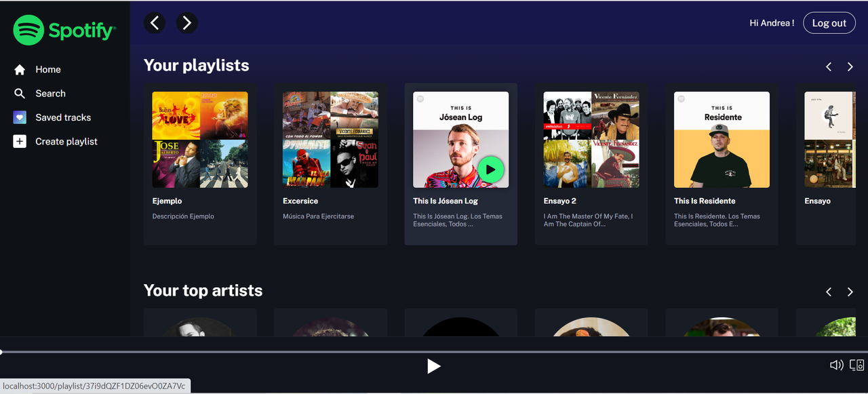The width and height of the screenshot is (868, 394).
Task: Play the This Is Jósean Log playlist
Action: (491, 170)
